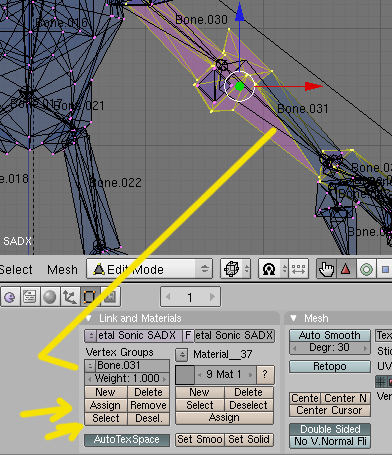Viewport: 392px width, 455px height.
Task: Open the Scene context icon
Action: tap(110, 297)
